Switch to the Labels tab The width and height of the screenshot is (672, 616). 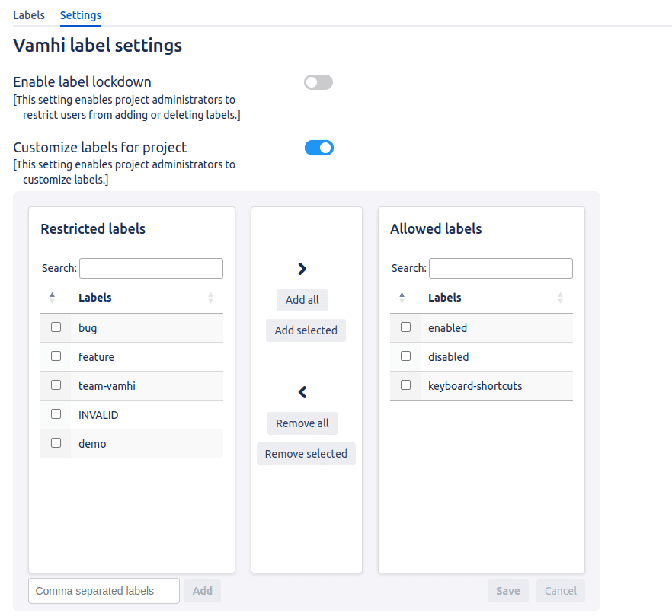click(x=29, y=15)
